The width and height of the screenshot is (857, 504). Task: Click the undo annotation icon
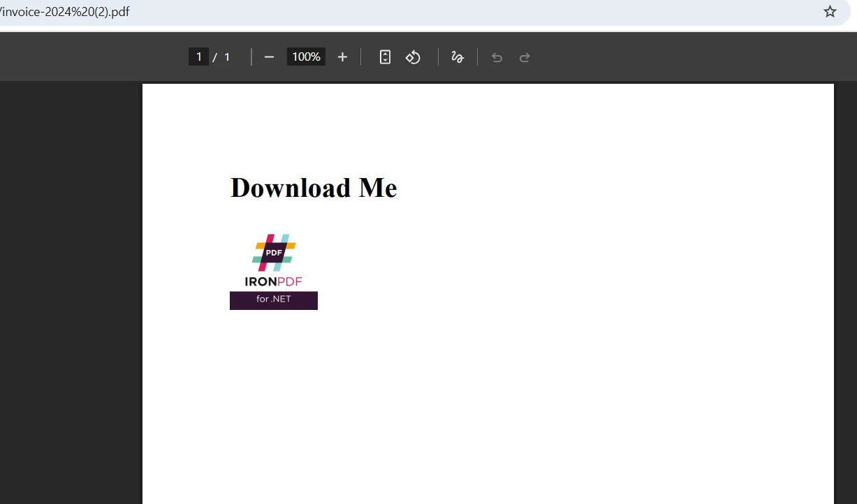pyautogui.click(x=497, y=57)
